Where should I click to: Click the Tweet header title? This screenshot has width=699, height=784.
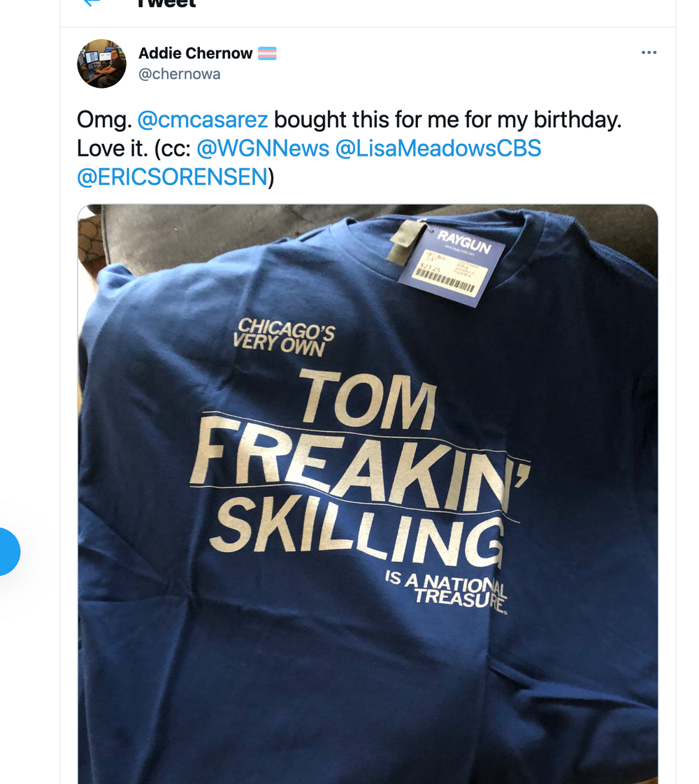[166, 3]
